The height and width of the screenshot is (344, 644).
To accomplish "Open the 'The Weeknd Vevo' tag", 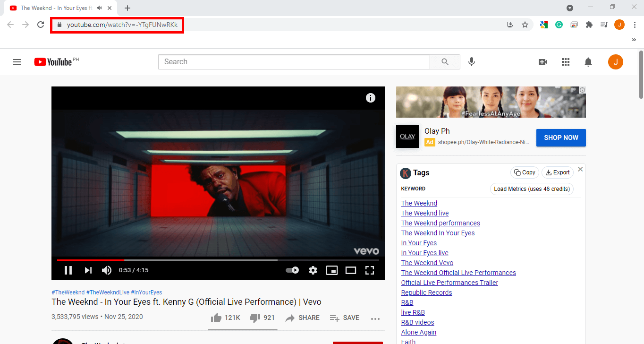I will pos(427,263).
